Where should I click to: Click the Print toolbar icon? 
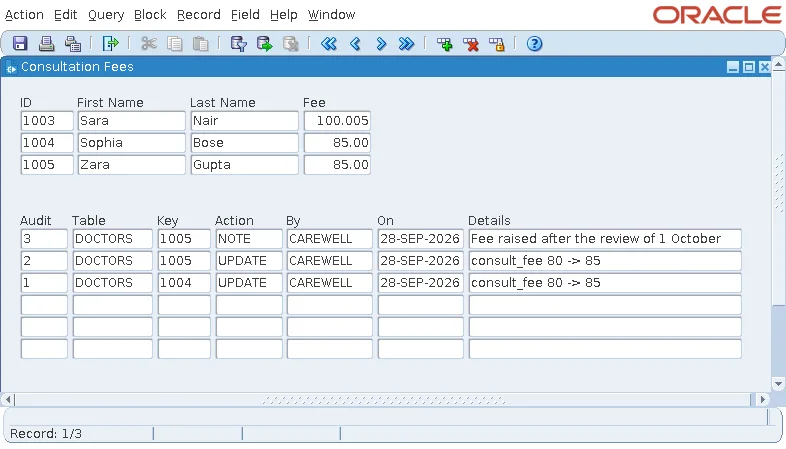(x=47, y=44)
